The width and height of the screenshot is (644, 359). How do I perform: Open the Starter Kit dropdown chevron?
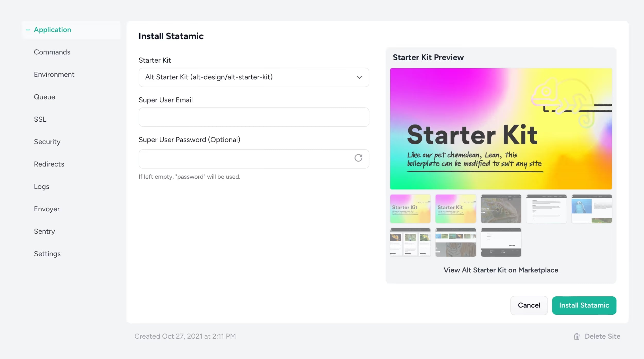[x=359, y=77]
